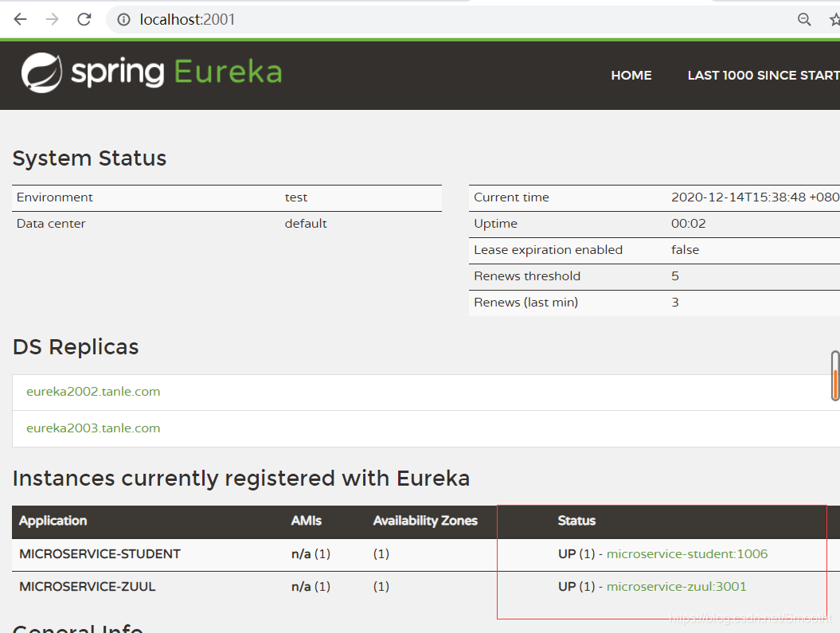840x633 pixels.
Task: Click UP (1) status in MICROSERVICE-STUDENT row
Action: (x=576, y=553)
